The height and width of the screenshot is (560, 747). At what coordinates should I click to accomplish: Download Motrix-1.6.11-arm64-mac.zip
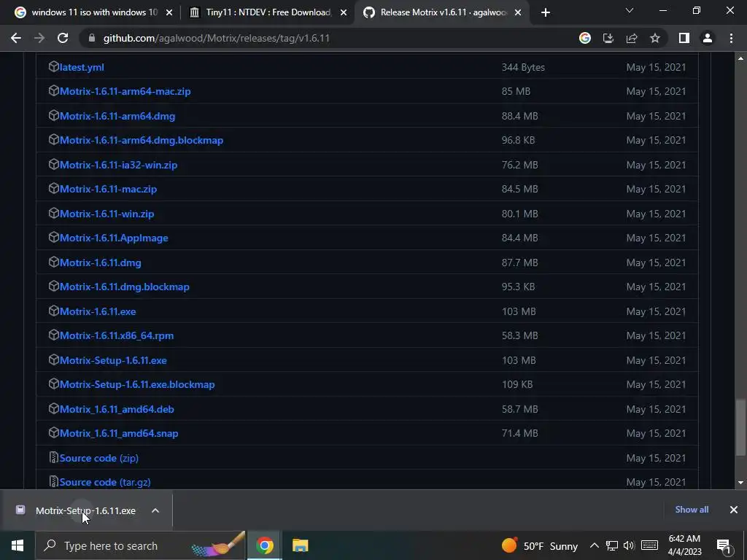point(125,91)
